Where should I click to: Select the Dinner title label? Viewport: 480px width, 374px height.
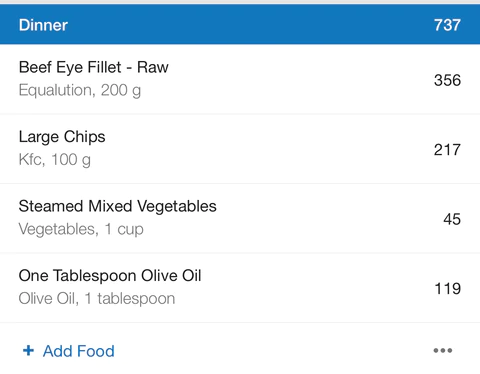click(43, 25)
